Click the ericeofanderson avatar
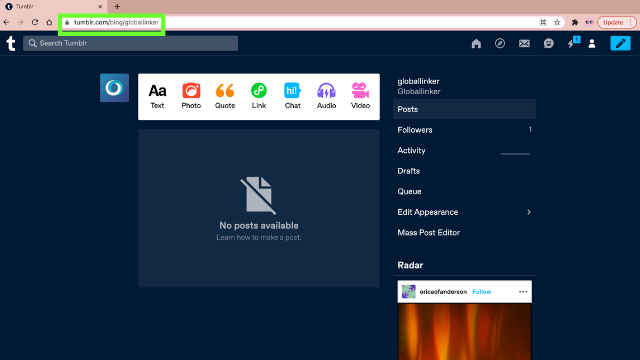Viewport: 640px width, 360px height. click(409, 291)
